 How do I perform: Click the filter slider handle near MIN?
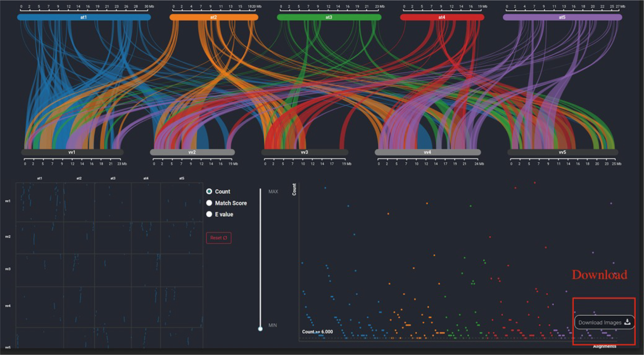pos(260,329)
